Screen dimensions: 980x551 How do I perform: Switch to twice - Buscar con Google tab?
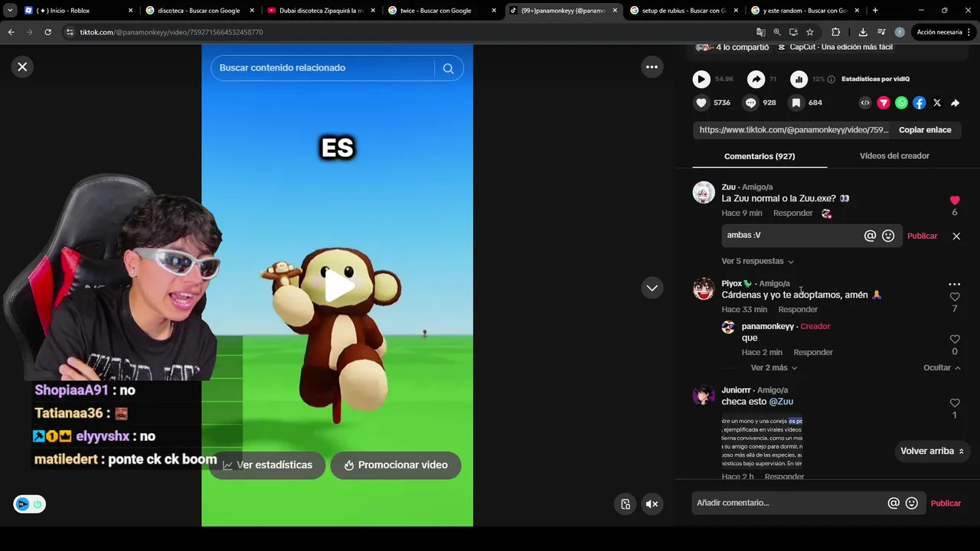[441, 11]
